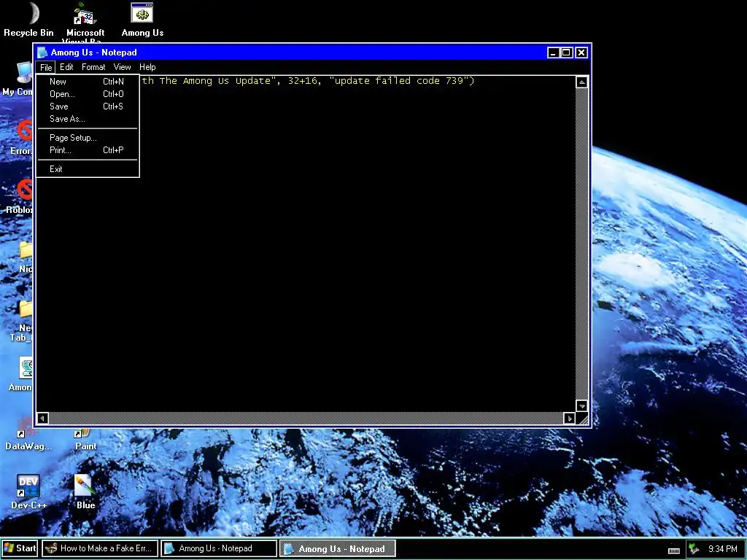747x560 pixels.
Task: Click the active Among Us - Notepad taskbar button
Action: (337, 548)
